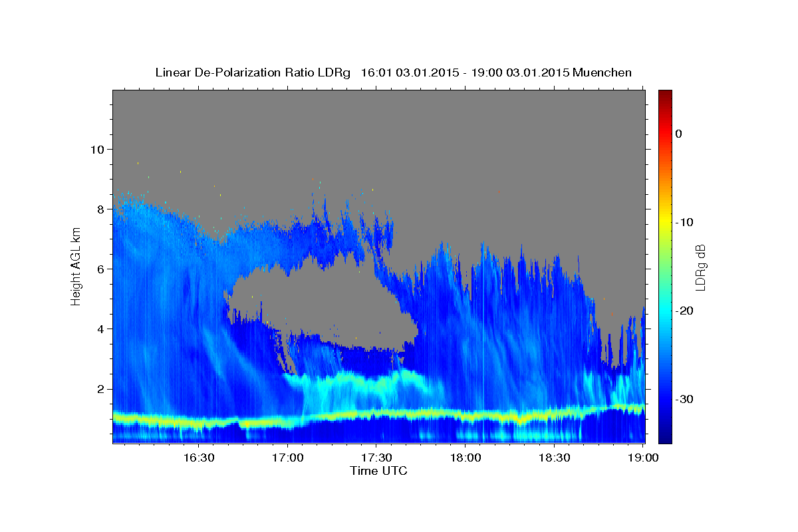Click the 19:00 time tick label

coord(643,458)
